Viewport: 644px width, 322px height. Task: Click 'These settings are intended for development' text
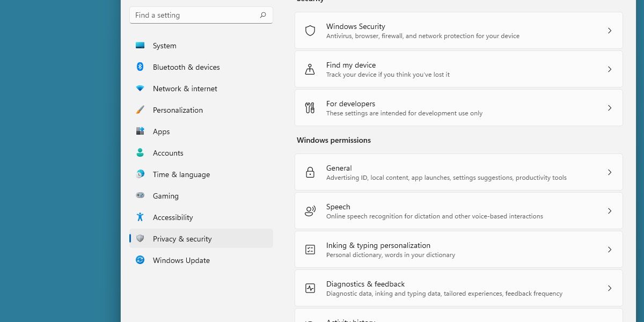coord(404,113)
